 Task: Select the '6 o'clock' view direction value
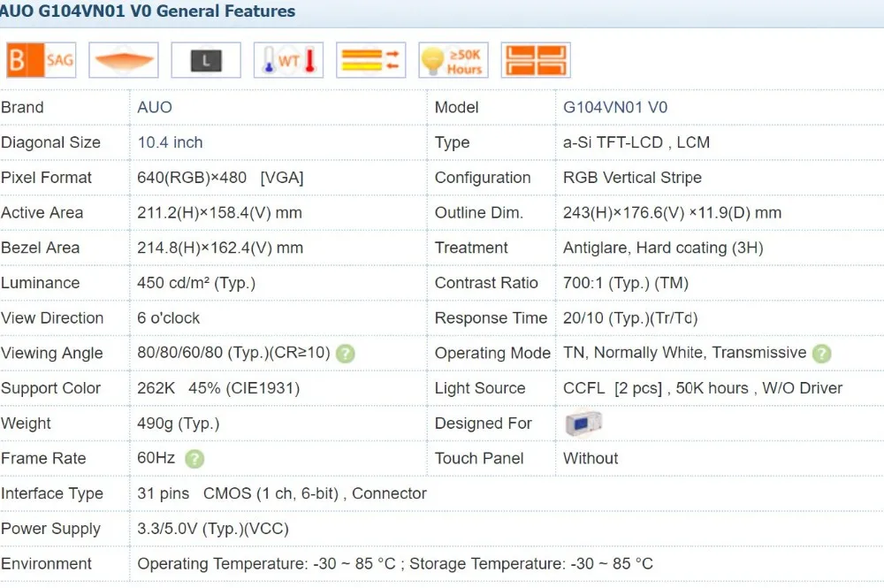click(x=168, y=318)
